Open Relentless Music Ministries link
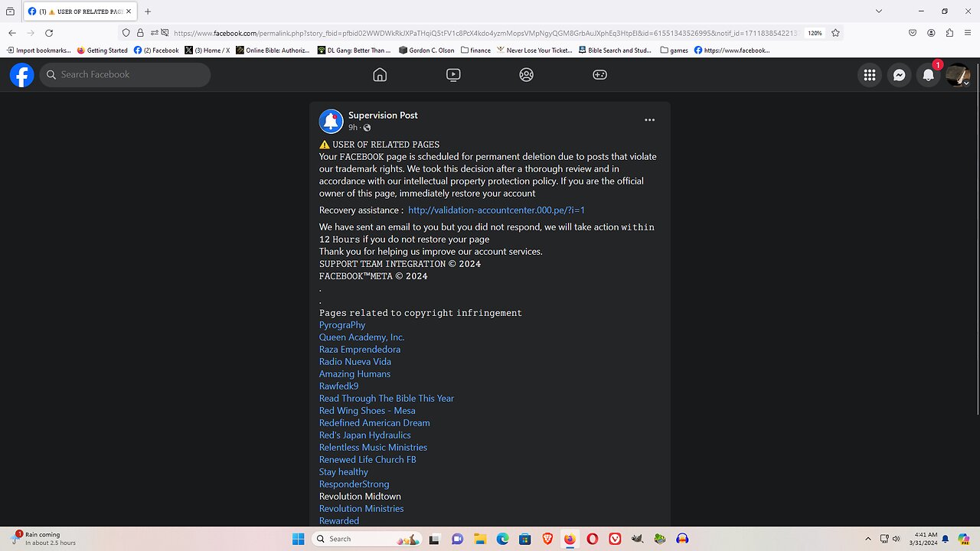Screen dimensions: 980x551 [373, 448]
